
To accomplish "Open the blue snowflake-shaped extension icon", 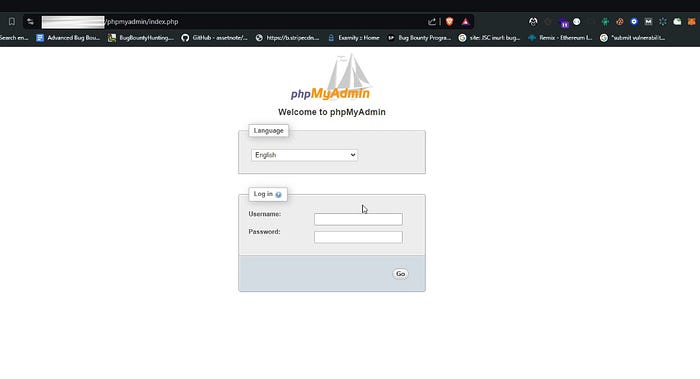I will (x=662, y=21).
